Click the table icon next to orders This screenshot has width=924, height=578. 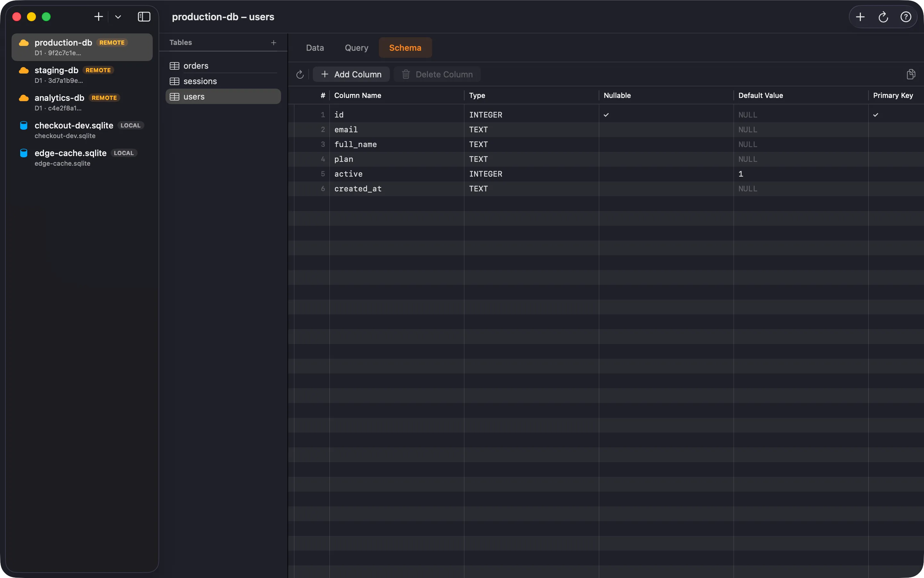[x=175, y=66]
